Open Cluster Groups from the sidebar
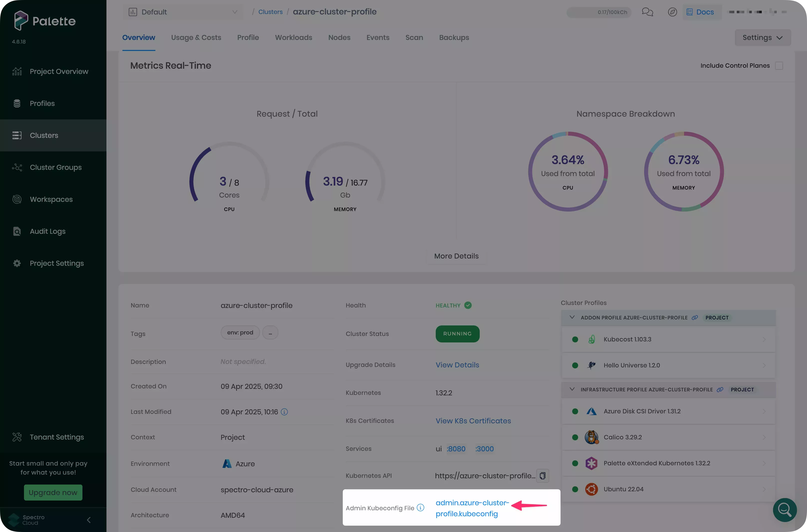This screenshot has width=807, height=532. click(56, 167)
